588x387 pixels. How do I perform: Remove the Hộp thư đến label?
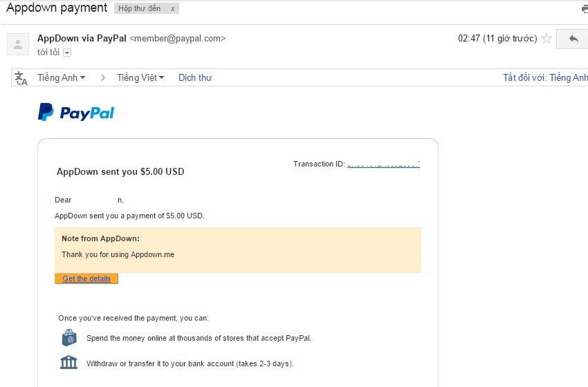coord(172,9)
